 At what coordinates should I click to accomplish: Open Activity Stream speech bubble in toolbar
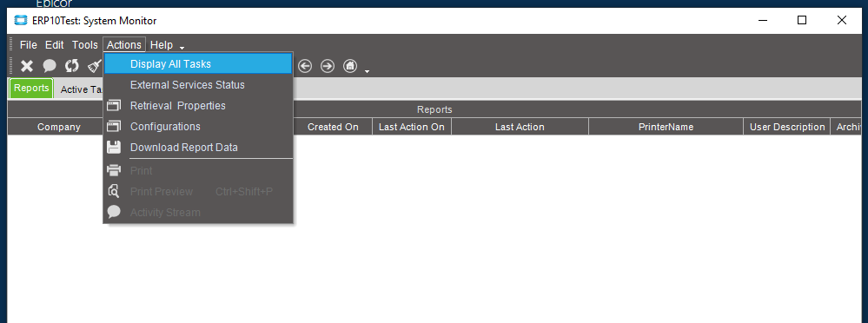(x=50, y=66)
